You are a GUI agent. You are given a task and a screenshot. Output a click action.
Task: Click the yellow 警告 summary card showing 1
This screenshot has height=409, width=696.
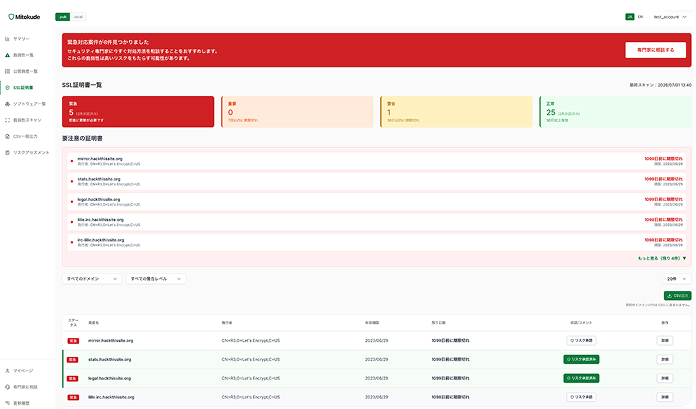(456, 112)
